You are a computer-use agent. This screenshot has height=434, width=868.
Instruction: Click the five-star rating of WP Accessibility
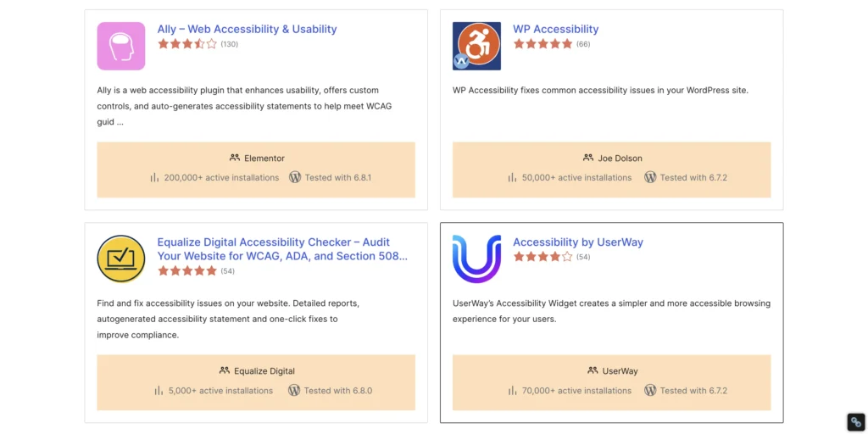(x=543, y=44)
